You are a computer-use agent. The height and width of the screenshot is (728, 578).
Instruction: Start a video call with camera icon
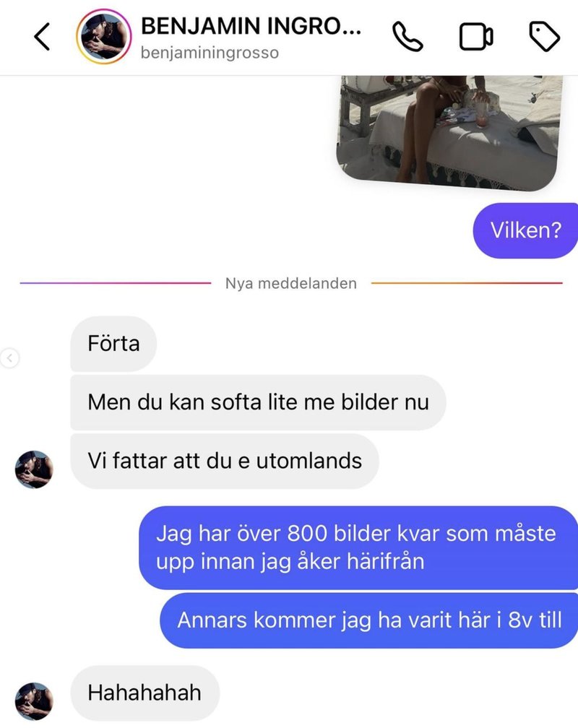click(x=476, y=37)
